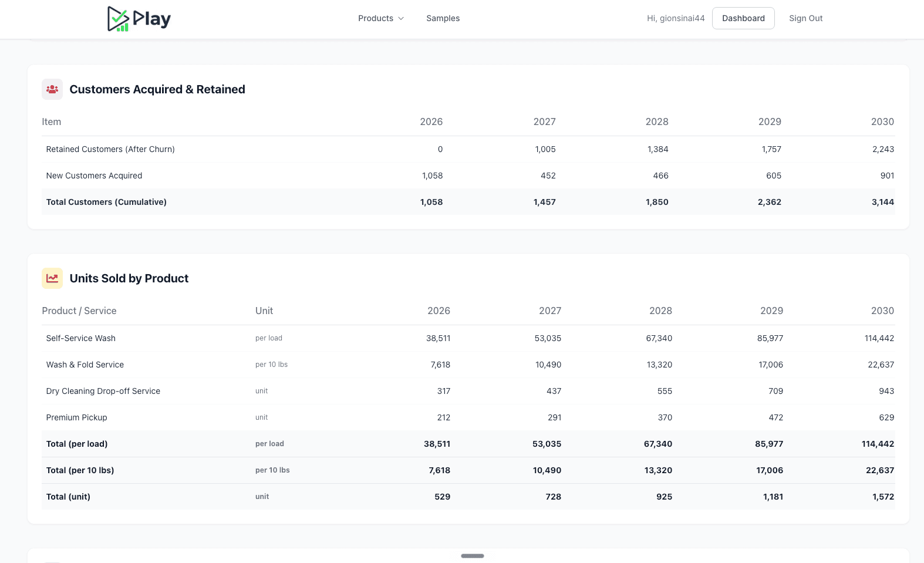Expand the Products dropdown chevron

[x=401, y=18]
